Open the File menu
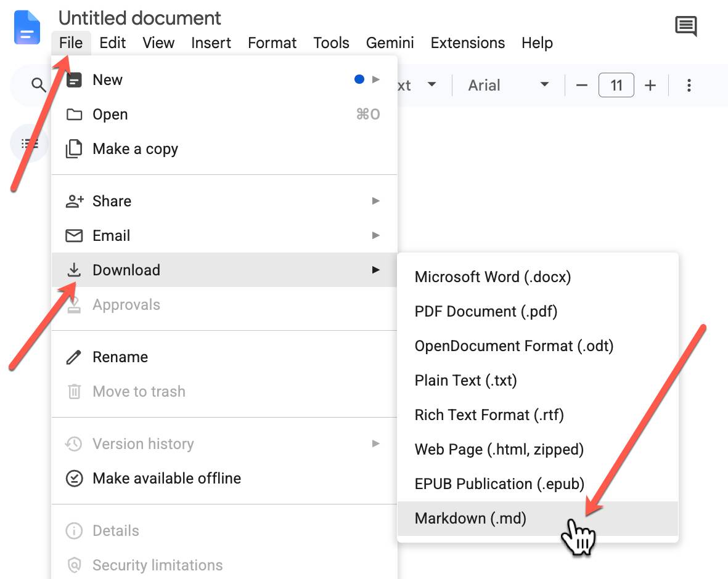The height and width of the screenshot is (579, 728). pos(71,43)
